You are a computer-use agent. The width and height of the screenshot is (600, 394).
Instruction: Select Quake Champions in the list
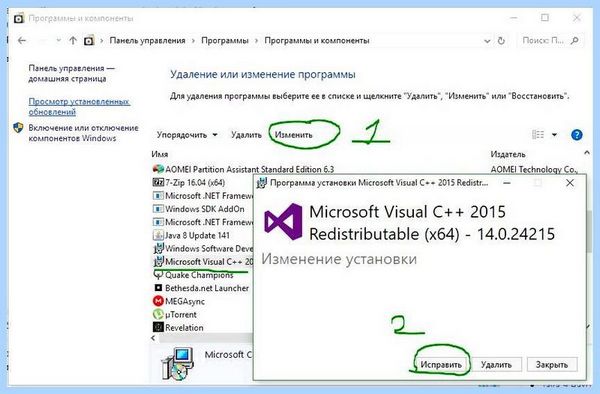click(x=199, y=275)
